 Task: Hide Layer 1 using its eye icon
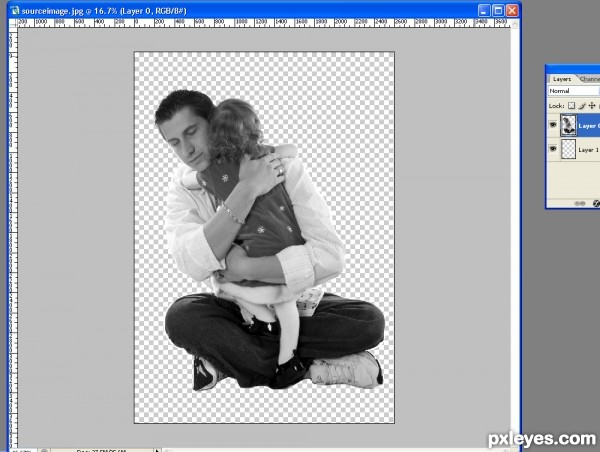[553, 149]
